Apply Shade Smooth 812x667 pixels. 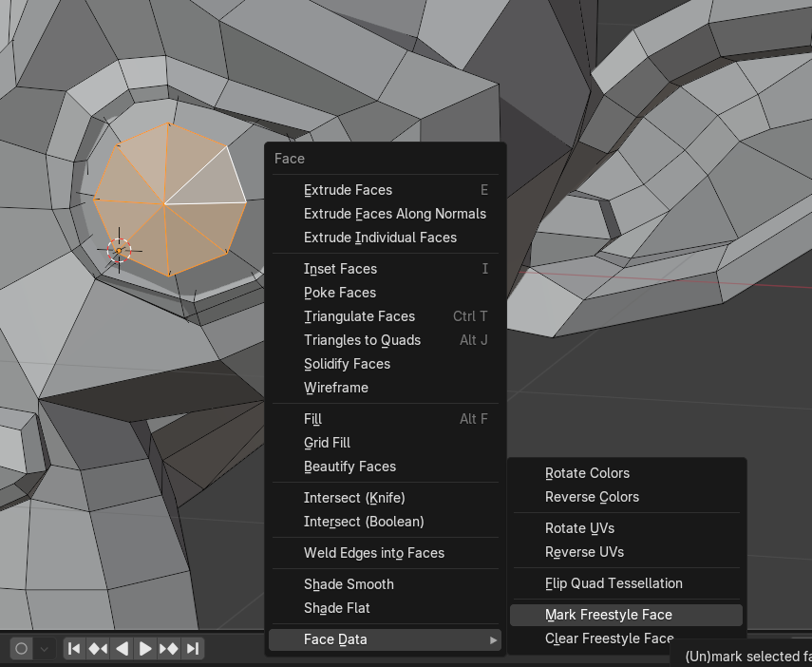click(385, 584)
